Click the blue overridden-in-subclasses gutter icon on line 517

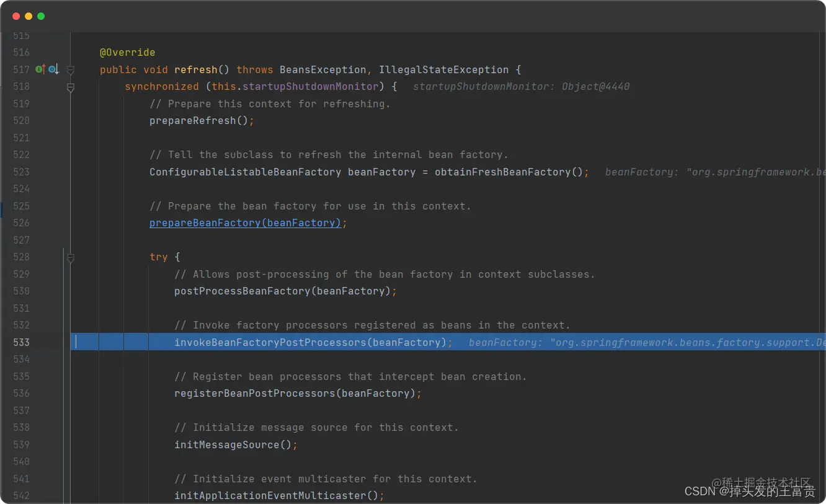[53, 69]
